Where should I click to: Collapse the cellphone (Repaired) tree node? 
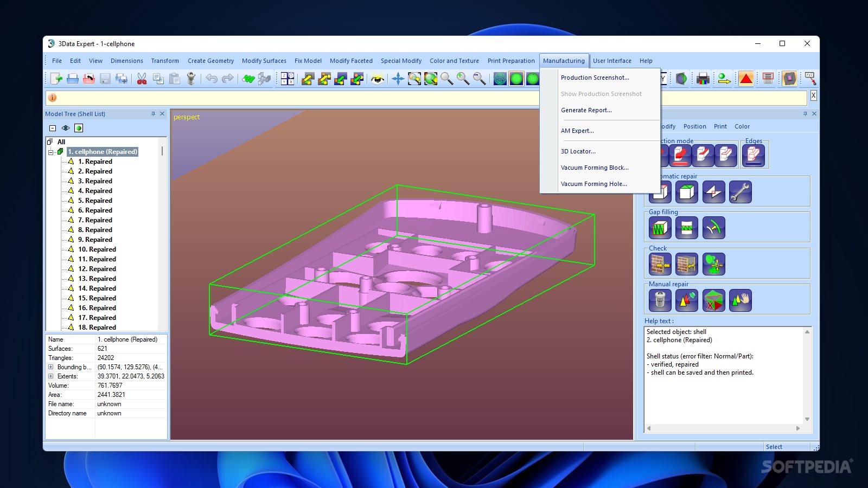point(51,152)
